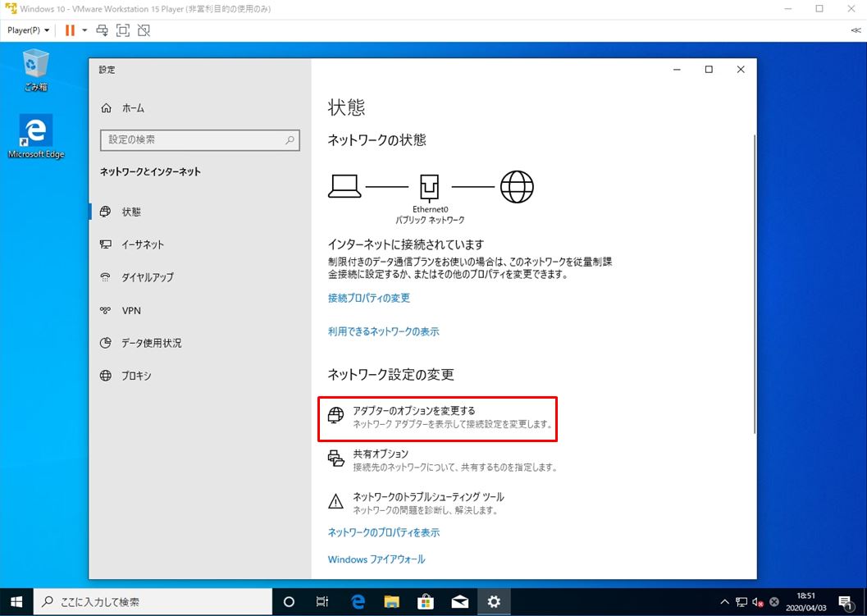Open Windows ファイアウォール link
The width and height of the screenshot is (867, 616).
[376, 559]
